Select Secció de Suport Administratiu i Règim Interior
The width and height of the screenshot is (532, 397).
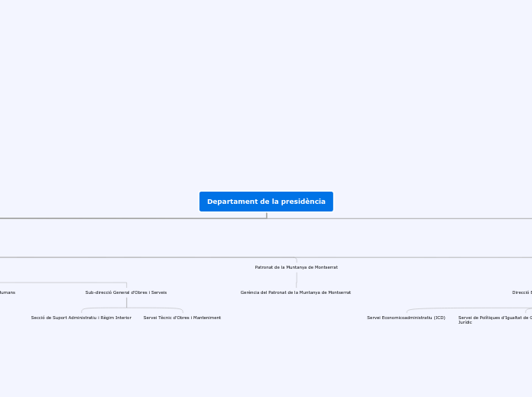81,318
